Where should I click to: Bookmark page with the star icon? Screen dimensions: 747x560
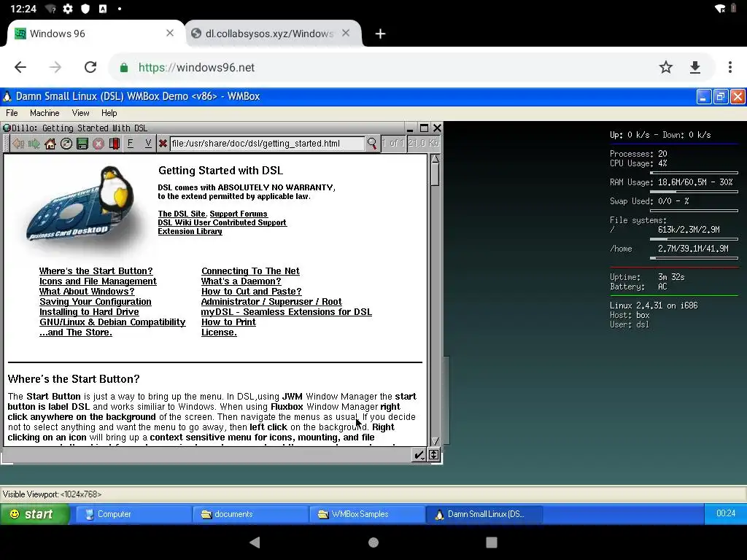666,67
